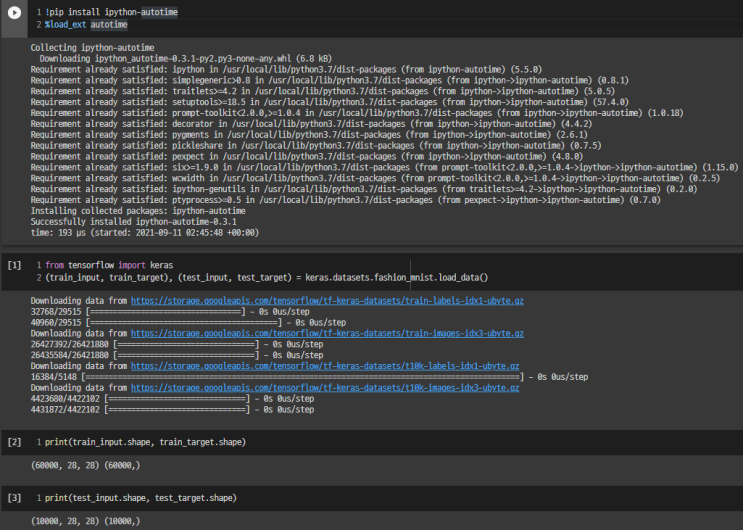Image resolution: width=743 pixels, height=530 pixels.
Task: Click the 16384/5148 progress line
Action: coord(309,377)
